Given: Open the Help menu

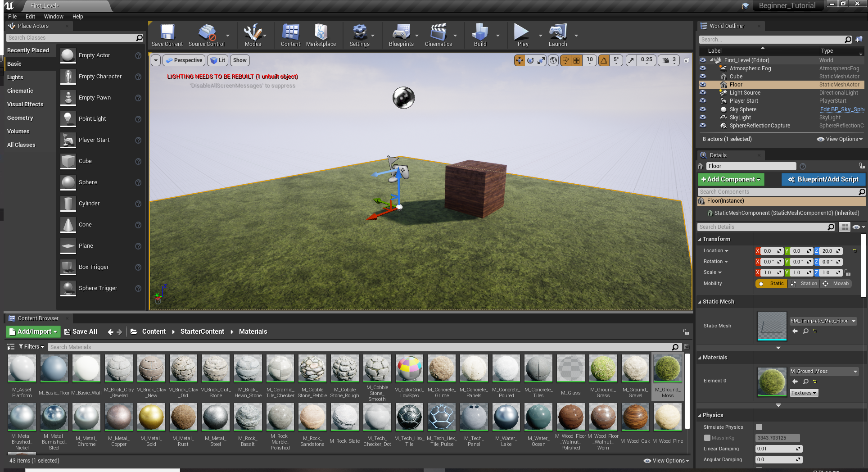Looking at the screenshot, I should pos(78,17).
